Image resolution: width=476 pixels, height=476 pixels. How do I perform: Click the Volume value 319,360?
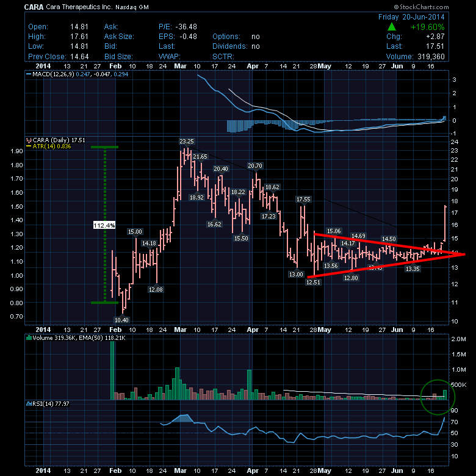point(431,57)
